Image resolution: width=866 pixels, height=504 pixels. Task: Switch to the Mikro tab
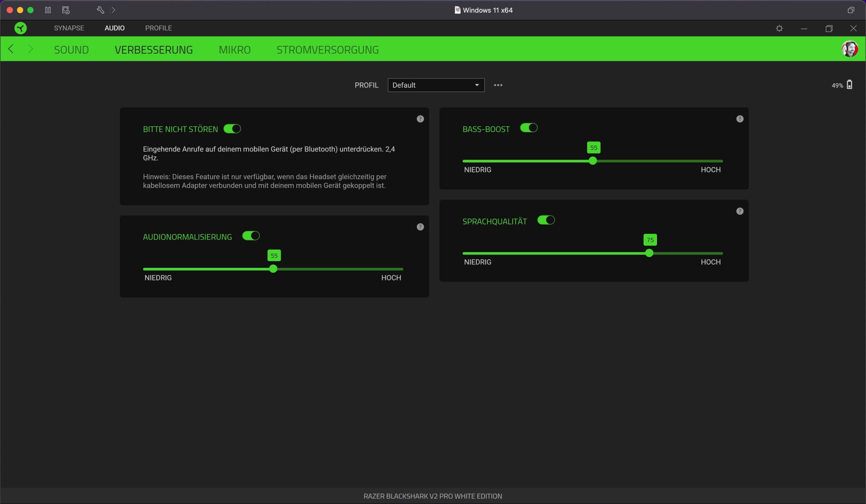click(234, 50)
